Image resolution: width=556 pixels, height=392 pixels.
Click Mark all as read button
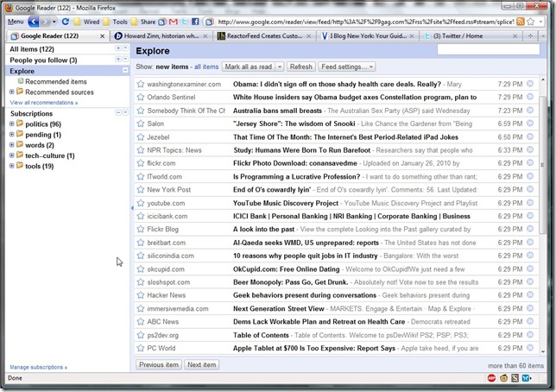tap(249, 66)
